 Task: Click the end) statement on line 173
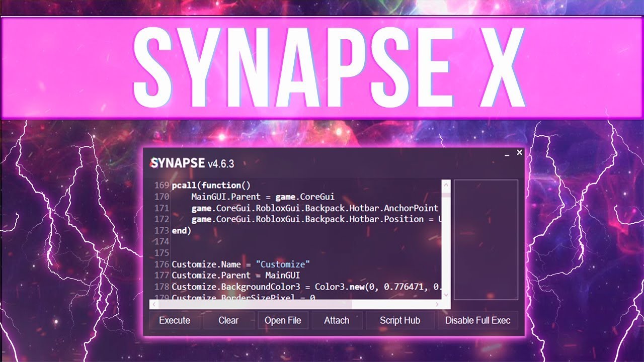click(x=181, y=230)
